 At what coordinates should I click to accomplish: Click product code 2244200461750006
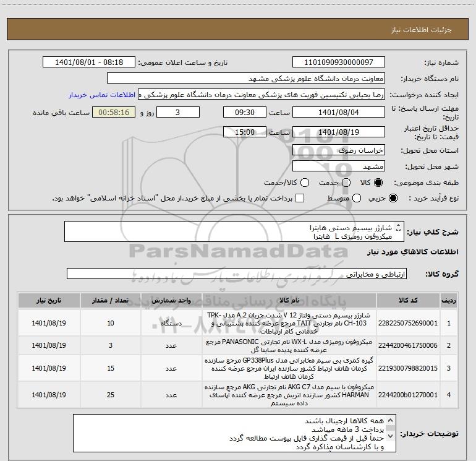pyautogui.click(x=408, y=345)
